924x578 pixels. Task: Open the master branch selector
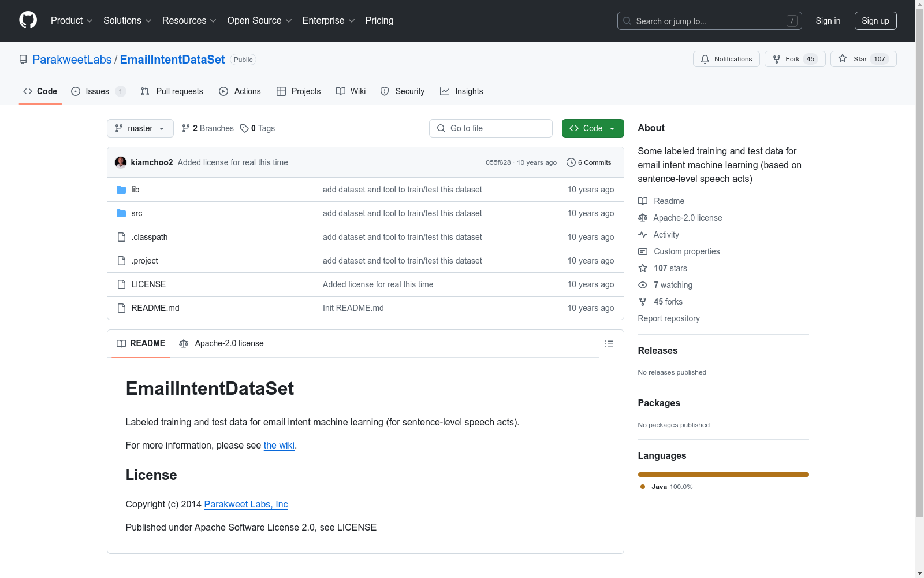point(140,128)
